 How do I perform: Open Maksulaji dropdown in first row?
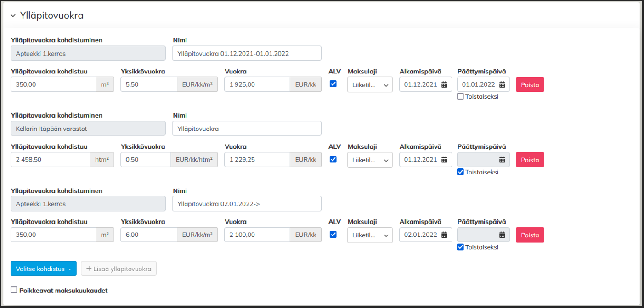(x=370, y=84)
